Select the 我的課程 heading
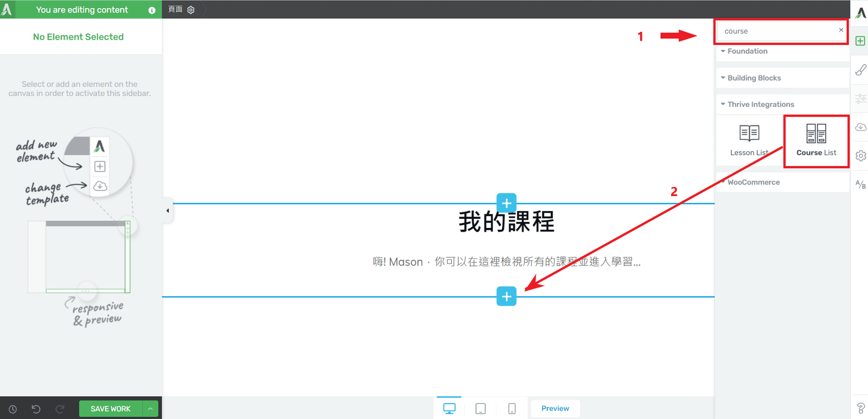This screenshot has height=419, width=868. [506, 222]
